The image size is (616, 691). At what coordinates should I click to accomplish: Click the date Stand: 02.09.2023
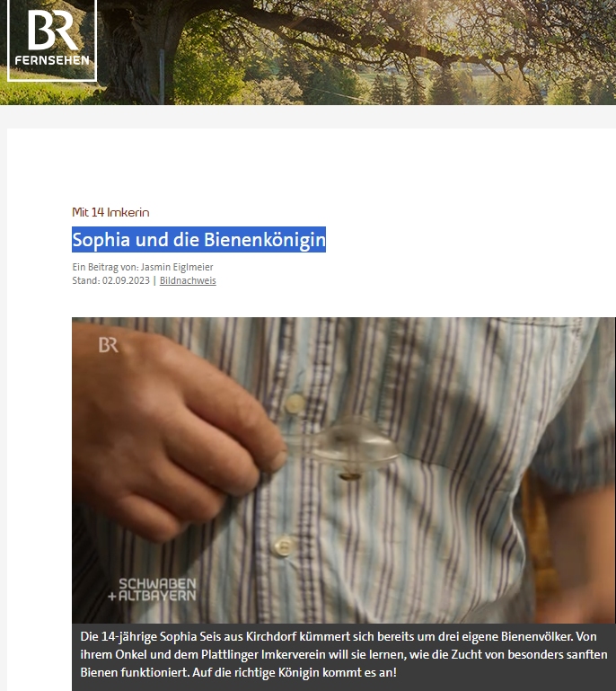(x=111, y=280)
